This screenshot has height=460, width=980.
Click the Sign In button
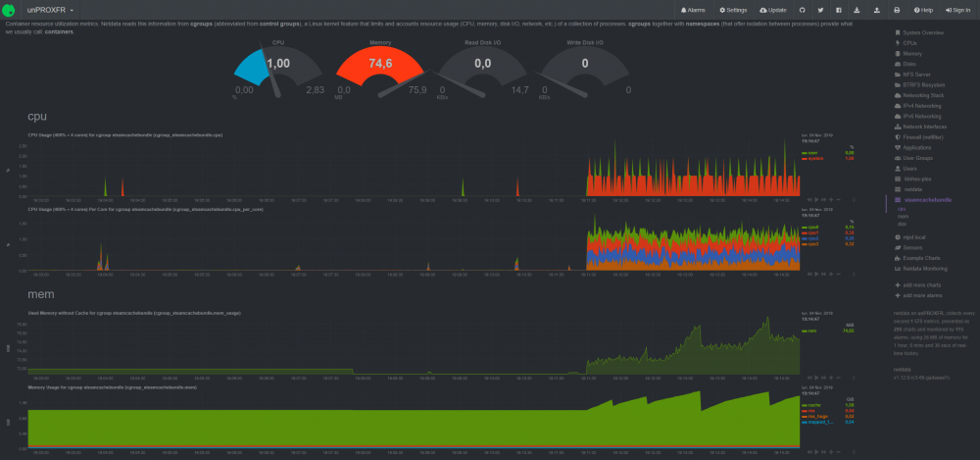point(957,10)
